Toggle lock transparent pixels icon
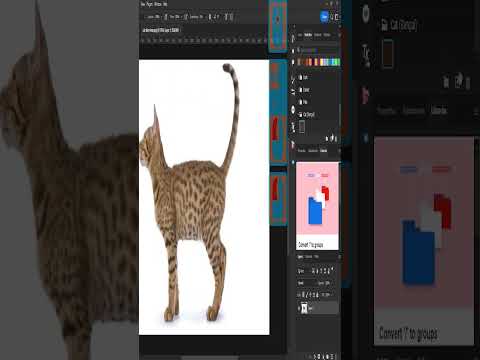This screenshot has height=360, width=480. point(303,295)
